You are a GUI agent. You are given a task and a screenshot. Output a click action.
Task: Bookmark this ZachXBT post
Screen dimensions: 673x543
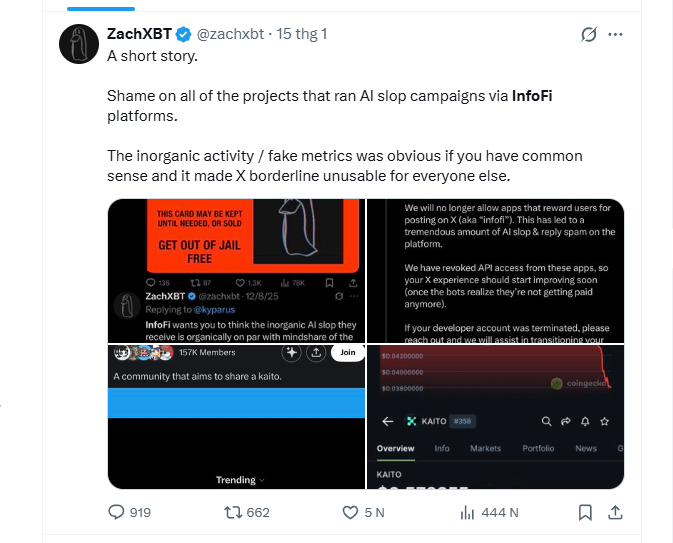(x=584, y=512)
